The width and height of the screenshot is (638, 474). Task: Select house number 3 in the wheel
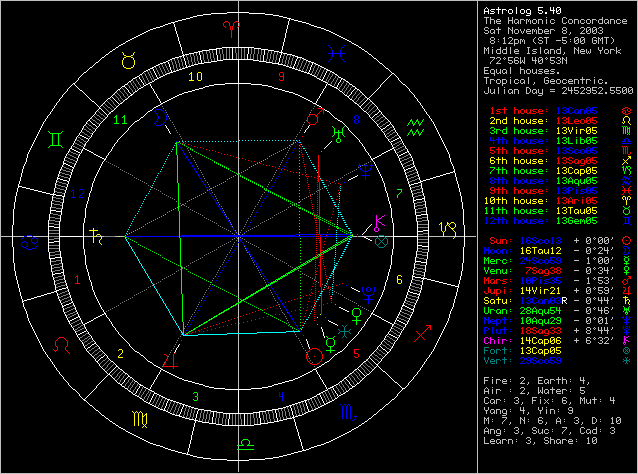point(195,396)
